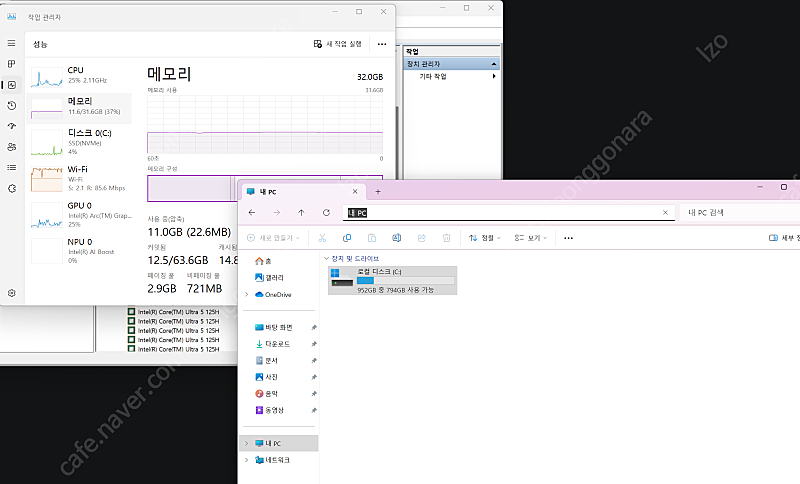Expand 네트워크 tree chevron

click(247, 460)
